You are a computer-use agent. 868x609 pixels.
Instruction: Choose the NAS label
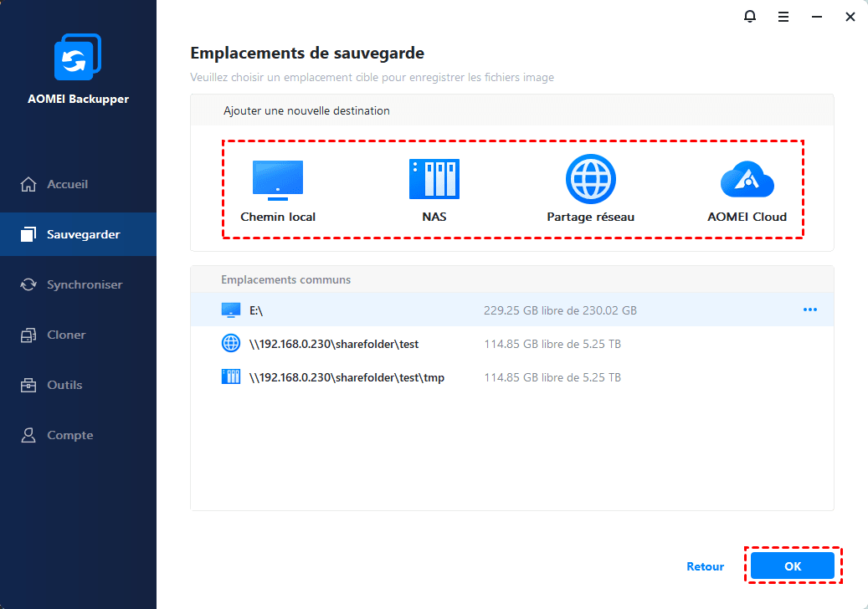click(x=434, y=217)
